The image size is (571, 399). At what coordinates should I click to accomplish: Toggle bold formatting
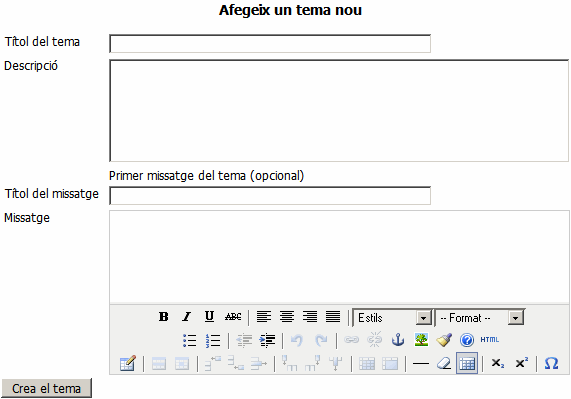coord(164,317)
